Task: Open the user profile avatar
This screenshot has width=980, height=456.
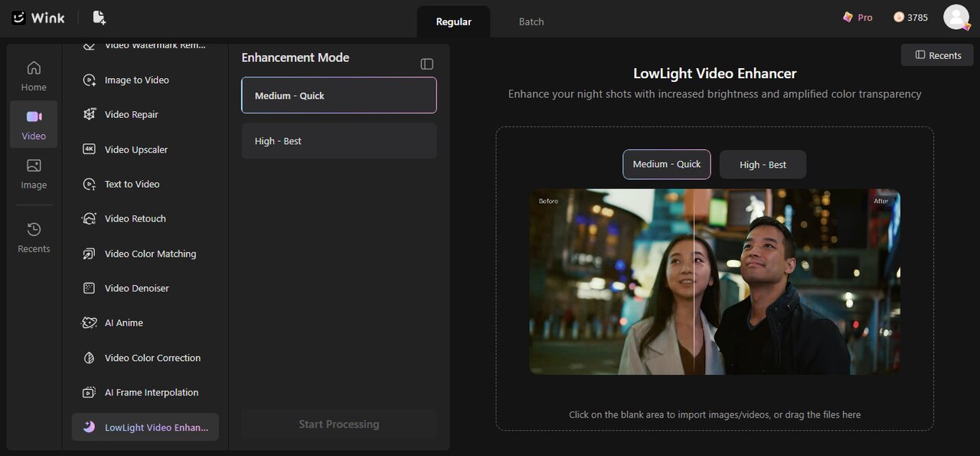Action: 956,17
